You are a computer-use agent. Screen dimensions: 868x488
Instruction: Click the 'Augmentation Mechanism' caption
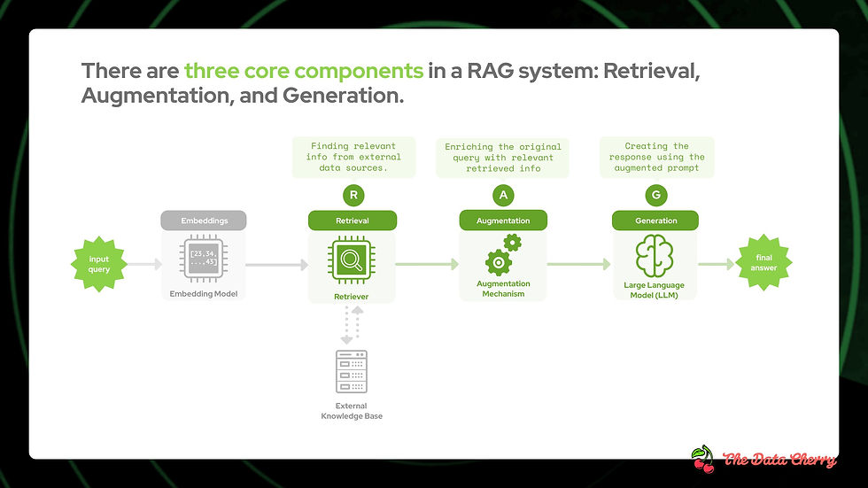click(x=503, y=289)
